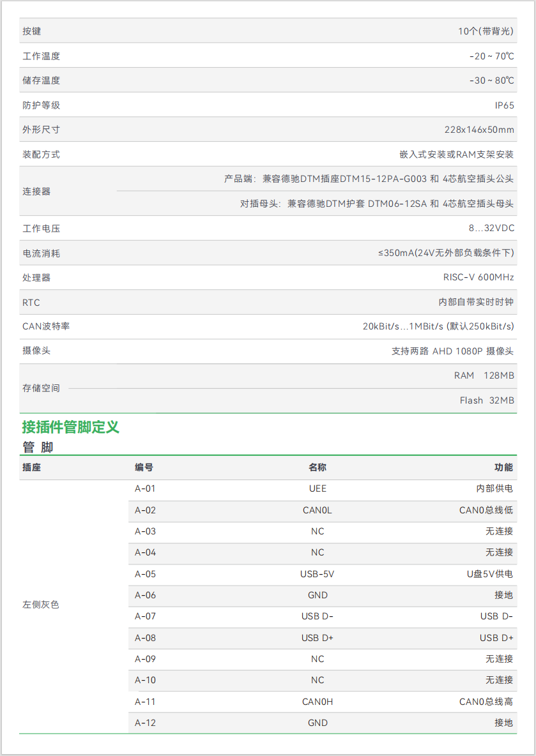Select pin number A-03
Screen dimensions: 536x756
145,531
